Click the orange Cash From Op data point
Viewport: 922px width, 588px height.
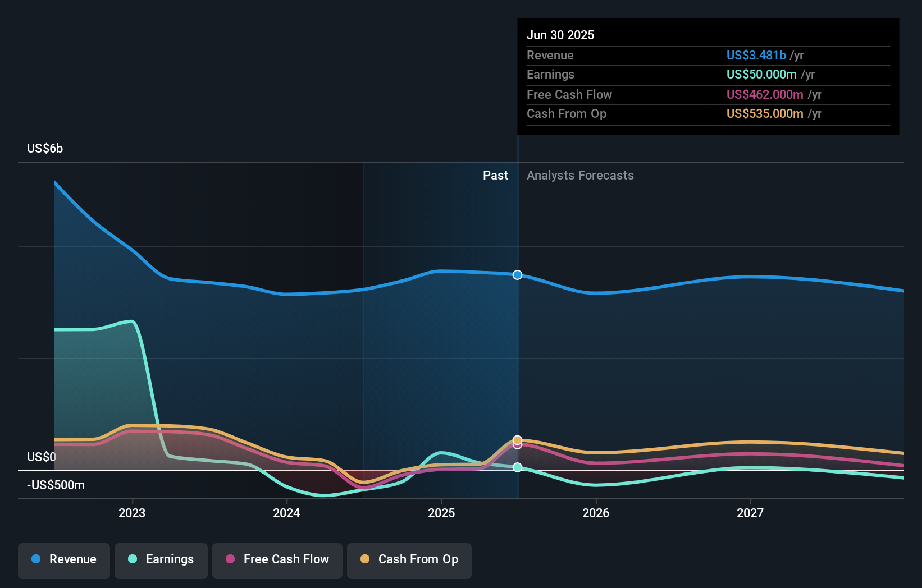517,440
